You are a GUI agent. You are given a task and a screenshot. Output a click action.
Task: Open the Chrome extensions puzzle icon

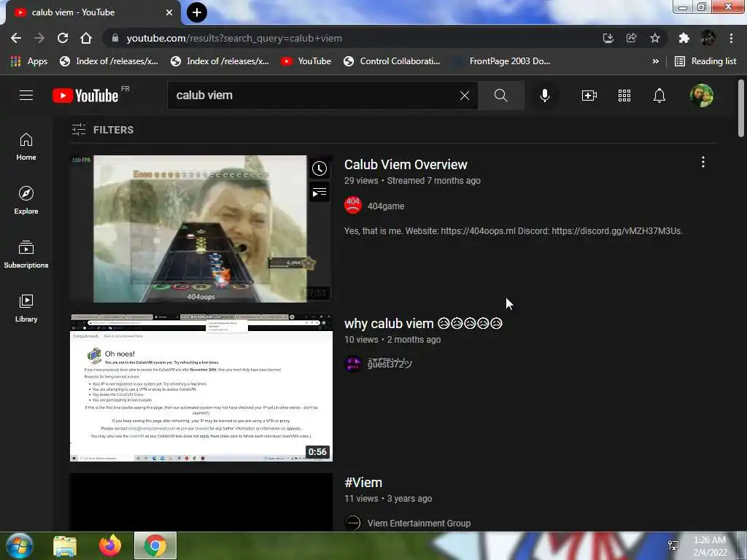pyautogui.click(x=684, y=38)
